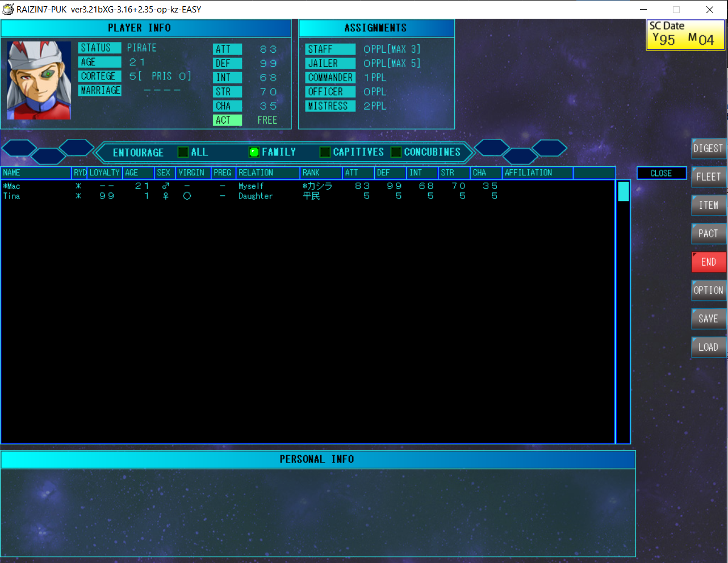Viewport: 728px width, 563px height.
Task: Open the FLEET screen
Action: 708,177
